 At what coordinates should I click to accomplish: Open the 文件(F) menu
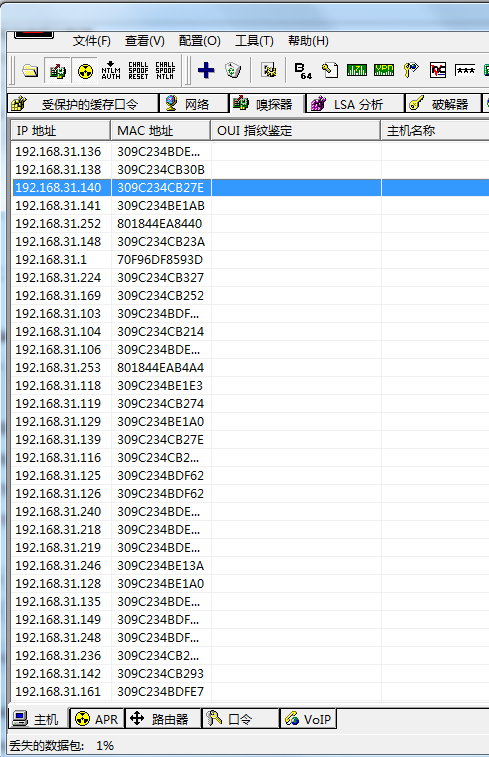pos(92,41)
